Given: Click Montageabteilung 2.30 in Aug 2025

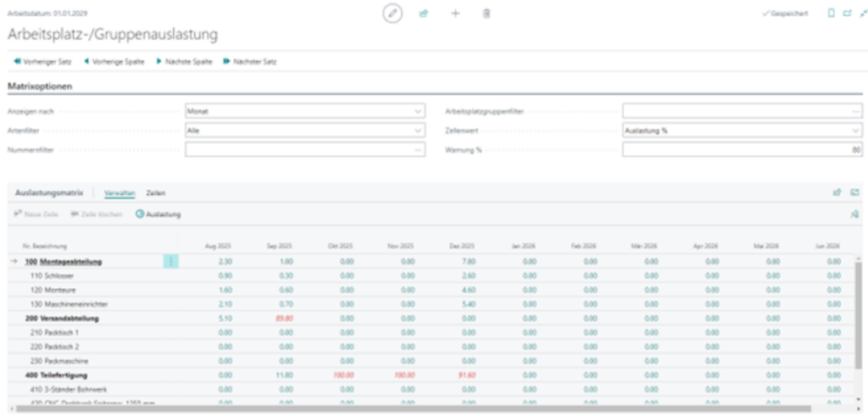Looking at the screenshot, I should point(225,262).
